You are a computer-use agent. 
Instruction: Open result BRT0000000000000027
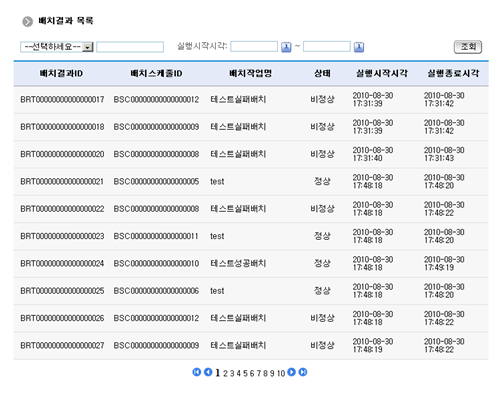click(x=62, y=346)
